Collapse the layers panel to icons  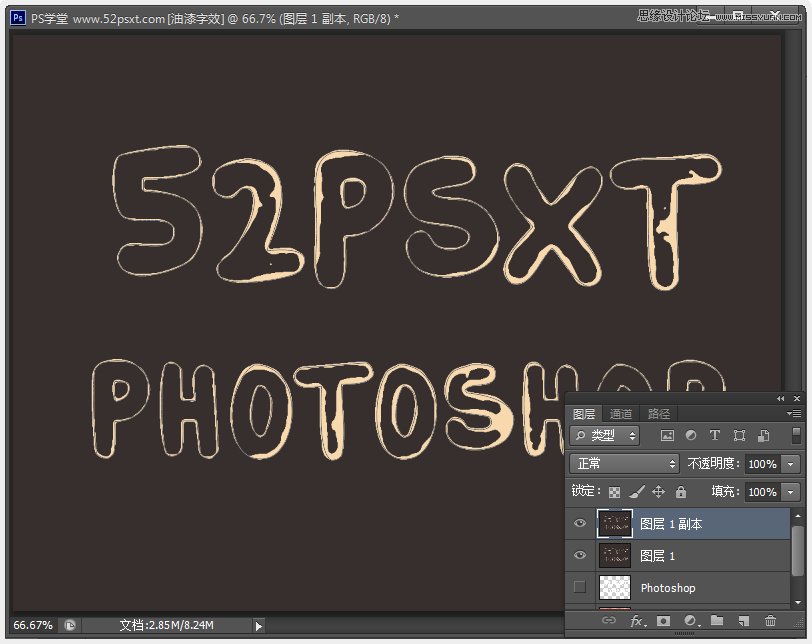[x=780, y=399]
